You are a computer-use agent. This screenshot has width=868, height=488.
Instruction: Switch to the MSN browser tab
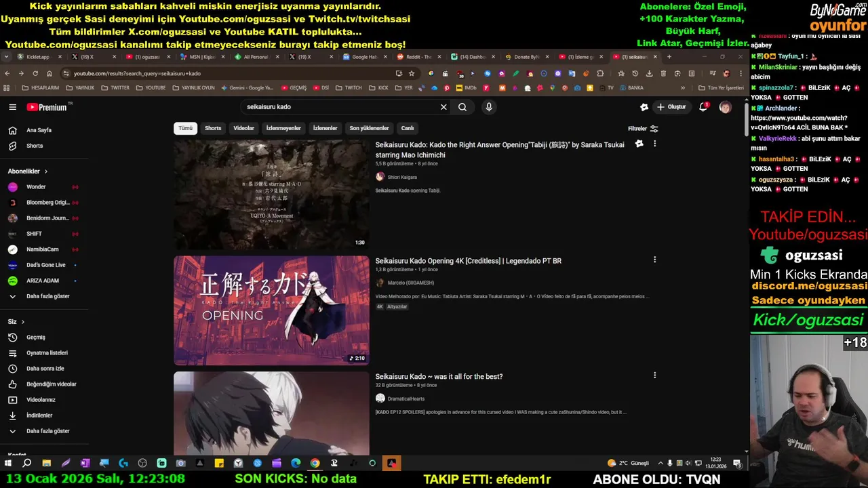pyautogui.click(x=201, y=57)
